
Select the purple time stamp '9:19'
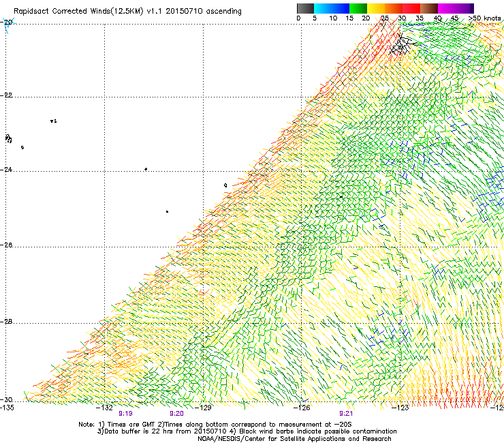(126, 414)
